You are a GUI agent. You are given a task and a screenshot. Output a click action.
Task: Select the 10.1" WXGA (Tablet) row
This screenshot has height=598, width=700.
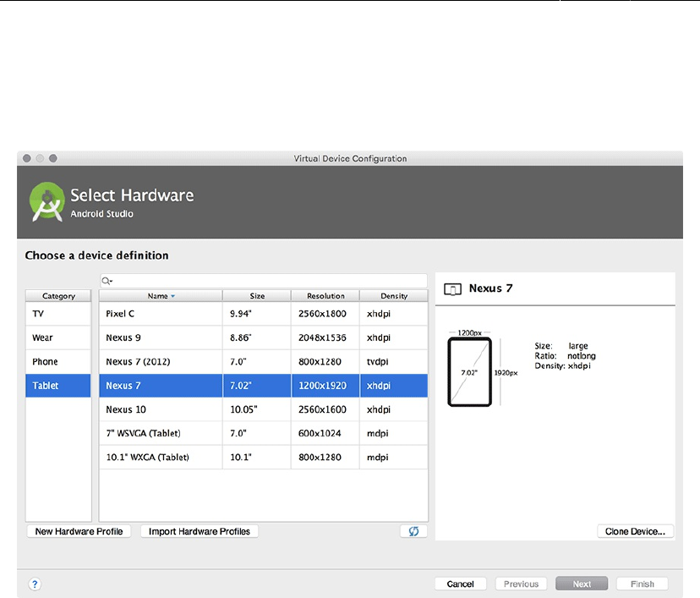tap(264, 457)
